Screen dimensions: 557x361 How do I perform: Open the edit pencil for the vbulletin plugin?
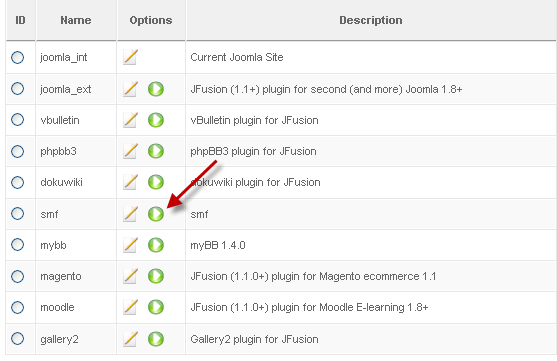click(130, 120)
